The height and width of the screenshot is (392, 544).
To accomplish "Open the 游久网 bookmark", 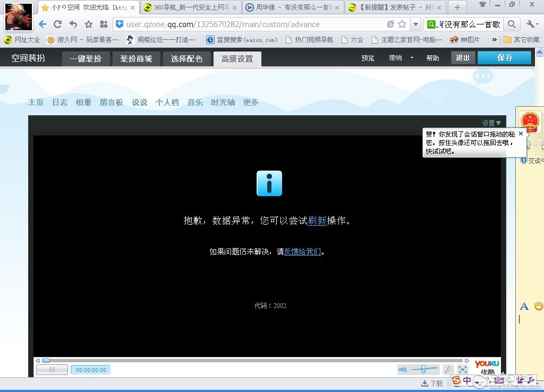I will click(82, 40).
